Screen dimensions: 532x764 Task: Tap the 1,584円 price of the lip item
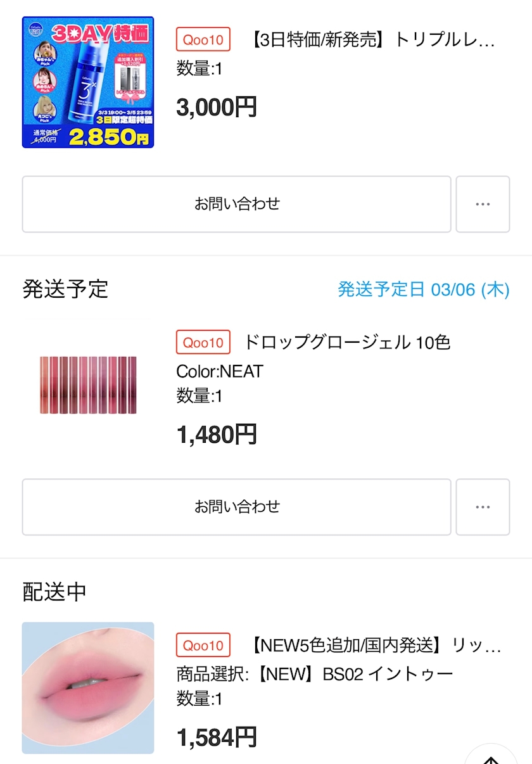pyautogui.click(x=217, y=737)
